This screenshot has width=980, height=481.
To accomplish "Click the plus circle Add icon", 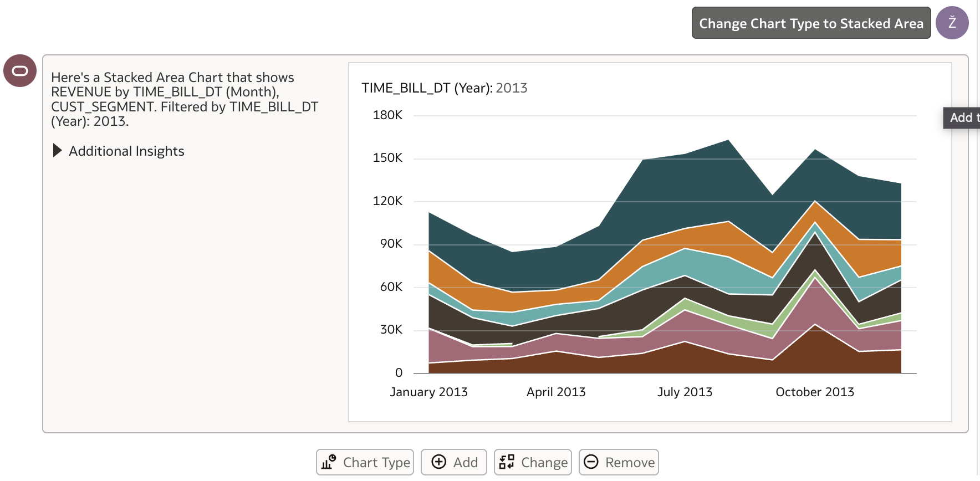I will click(x=438, y=462).
